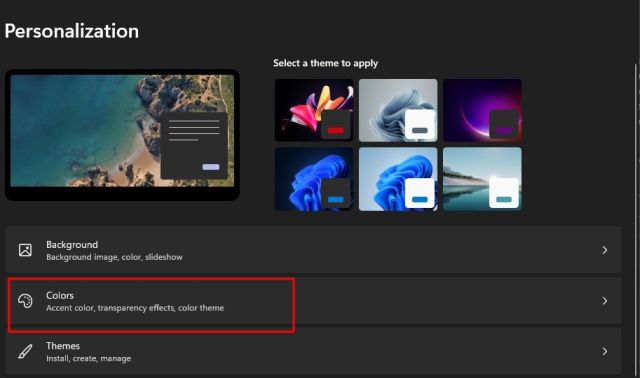Click the current desktop preview image
The image size is (640, 378).
[122, 135]
